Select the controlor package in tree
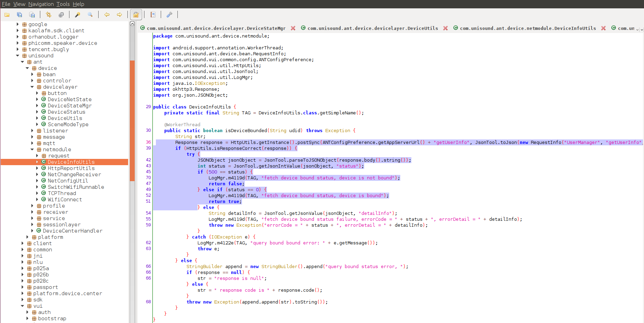The width and height of the screenshot is (644, 323). pyautogui.click(x=57, y=81)
